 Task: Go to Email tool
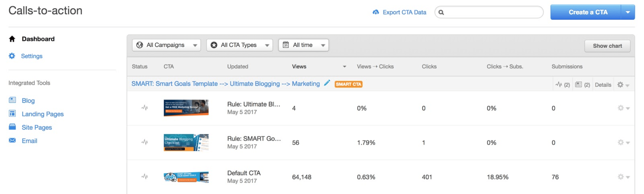point(30,141)
